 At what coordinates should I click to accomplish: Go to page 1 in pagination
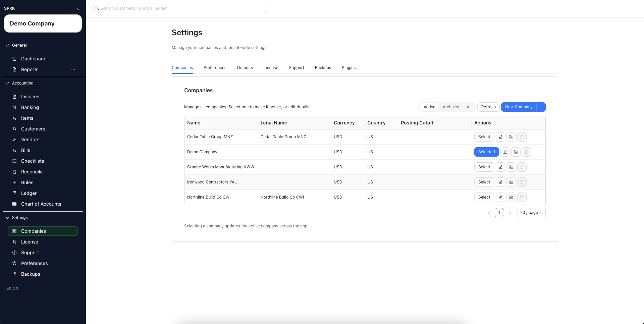pos(499,213)
